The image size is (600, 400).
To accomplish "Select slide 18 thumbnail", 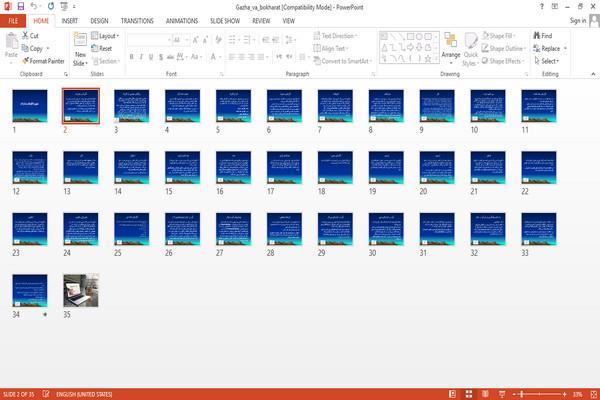I will tap(335, 168).
